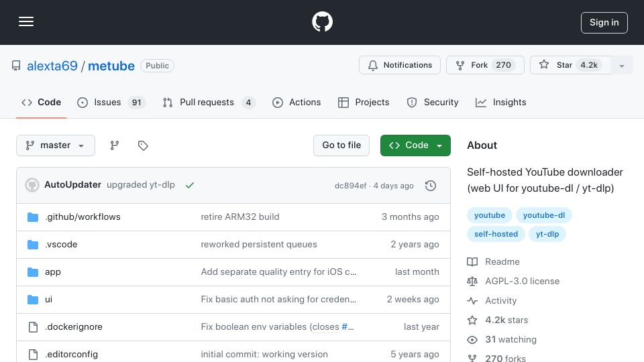Click the Issues count badge 91
Image resolution: width=644 pixels, height=362 pixels.
[136, 102]
